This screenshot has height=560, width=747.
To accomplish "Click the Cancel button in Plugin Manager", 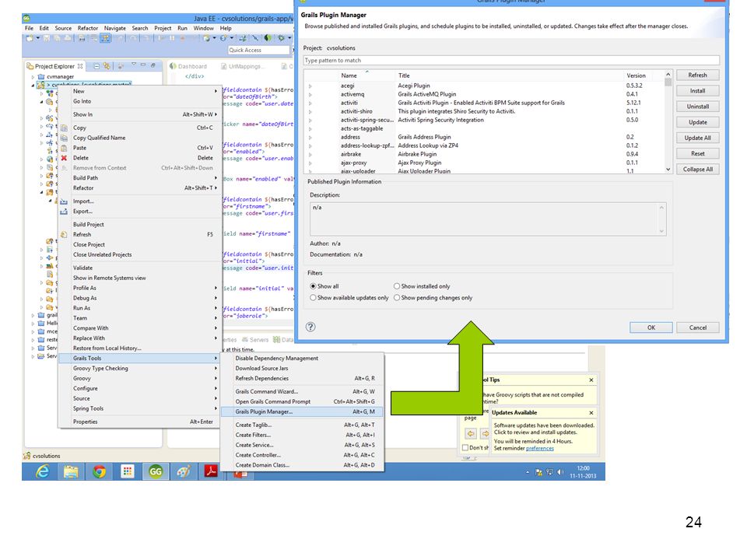I will point(697,327).
